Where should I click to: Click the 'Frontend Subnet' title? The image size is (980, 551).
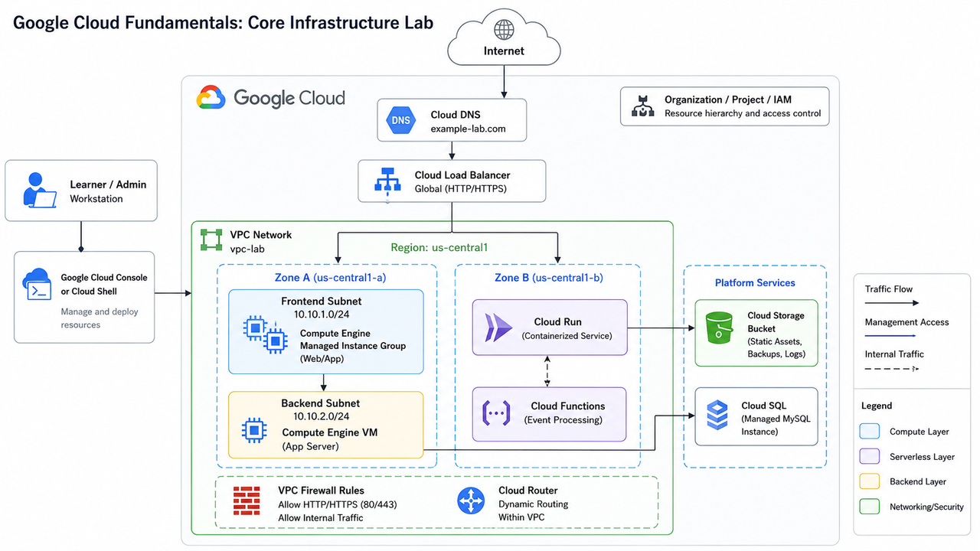(x=322, y=301)
